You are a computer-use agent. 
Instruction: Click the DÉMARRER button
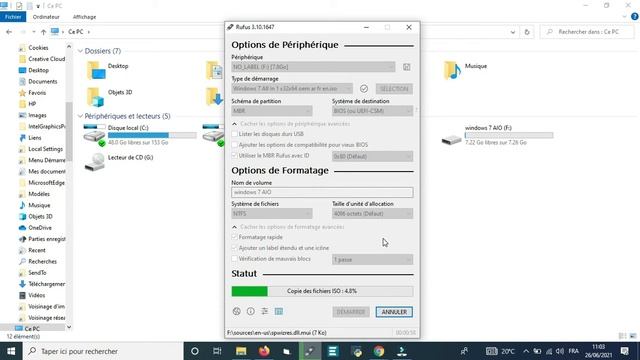[351, 312]
